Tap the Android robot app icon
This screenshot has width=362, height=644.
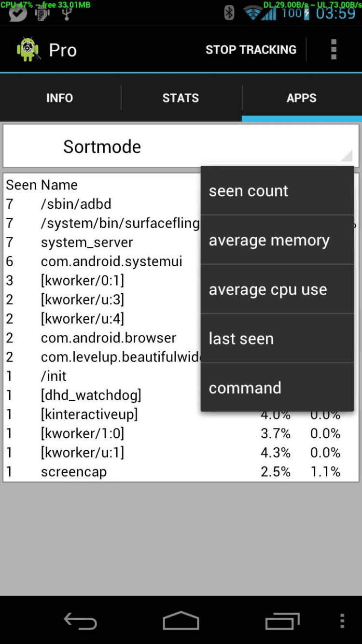[x=28, y=50]
